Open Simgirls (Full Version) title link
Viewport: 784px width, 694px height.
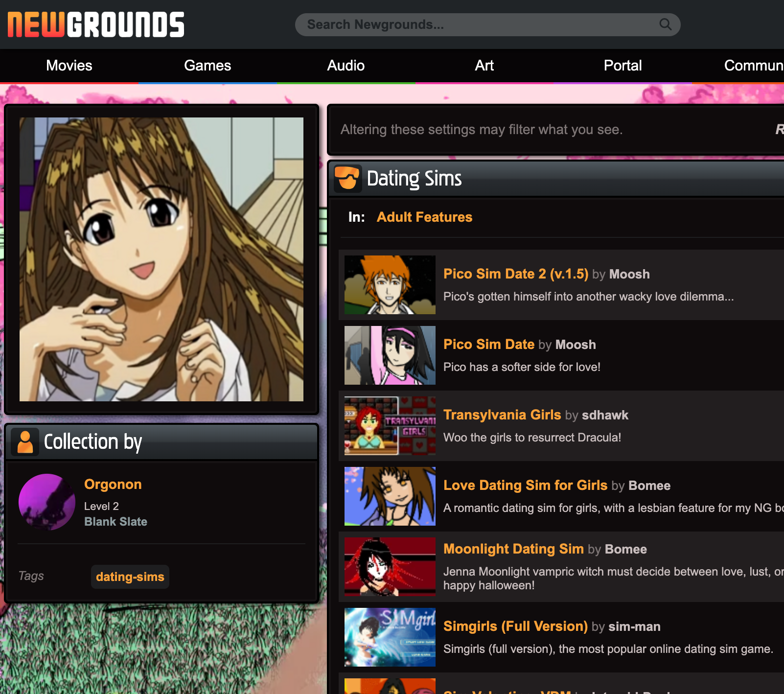click(x=515, y=626)
